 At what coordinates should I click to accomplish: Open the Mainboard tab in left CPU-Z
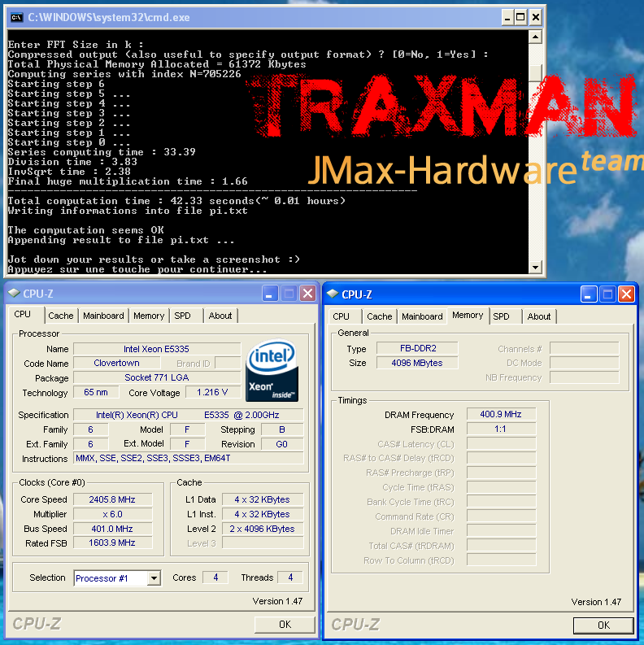[x=103, y=316]
